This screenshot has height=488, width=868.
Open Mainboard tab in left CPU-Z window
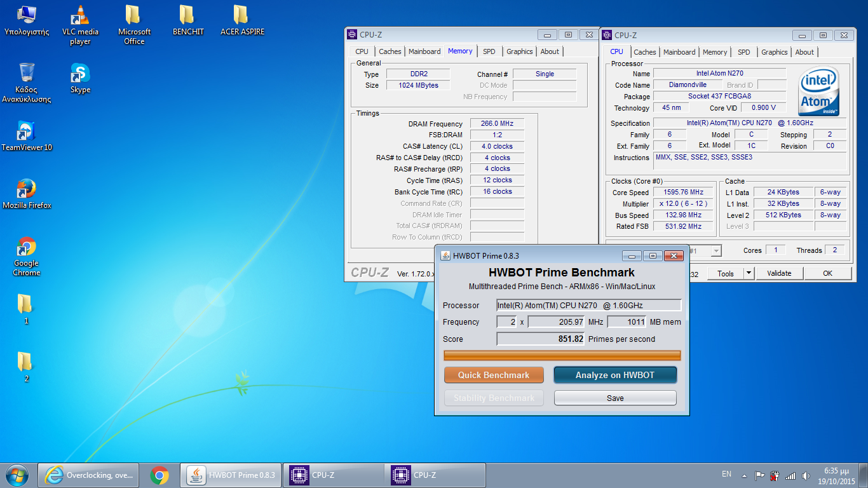pyautogui.click(x=424, y=51)
